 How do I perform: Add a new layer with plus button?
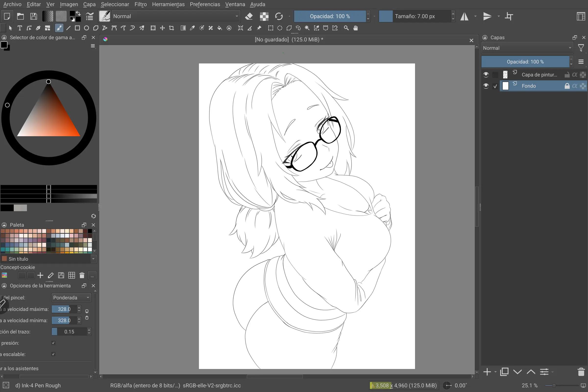pyautogui.click(x=487, y=372)
